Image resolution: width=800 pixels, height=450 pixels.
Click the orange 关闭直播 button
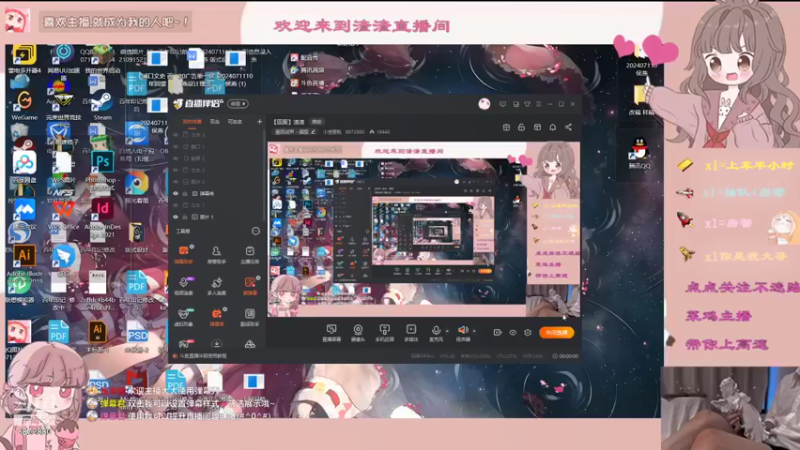tap(556, 333)
